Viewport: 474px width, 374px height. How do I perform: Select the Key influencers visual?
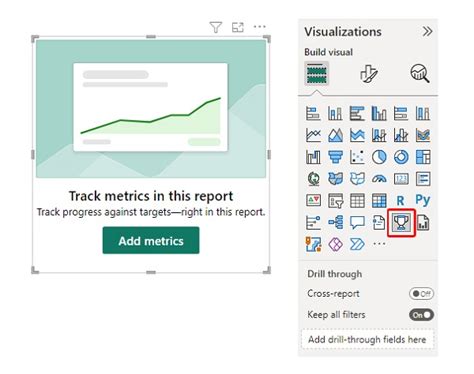pos(313,223)
